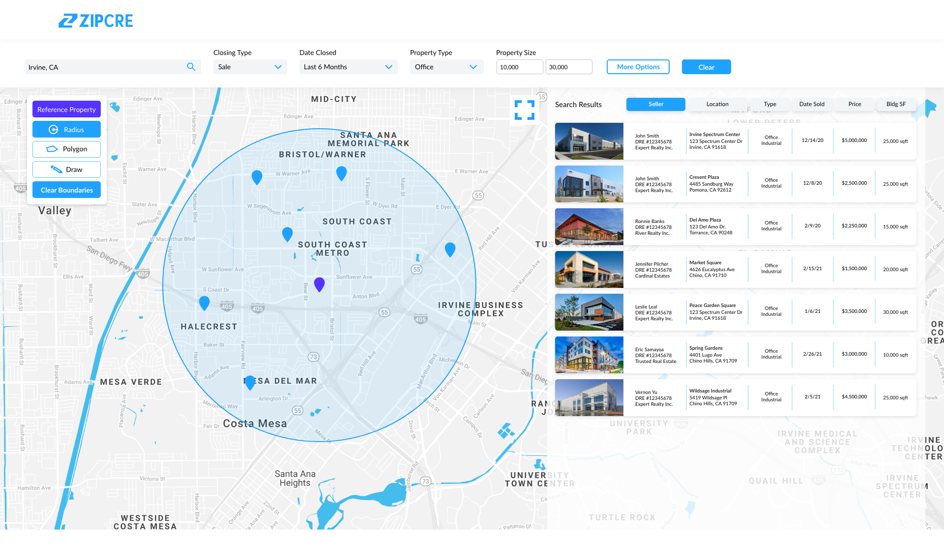Click the 15,000 sqft value
This screenshot has height=560, width=944.
point(895,226)
